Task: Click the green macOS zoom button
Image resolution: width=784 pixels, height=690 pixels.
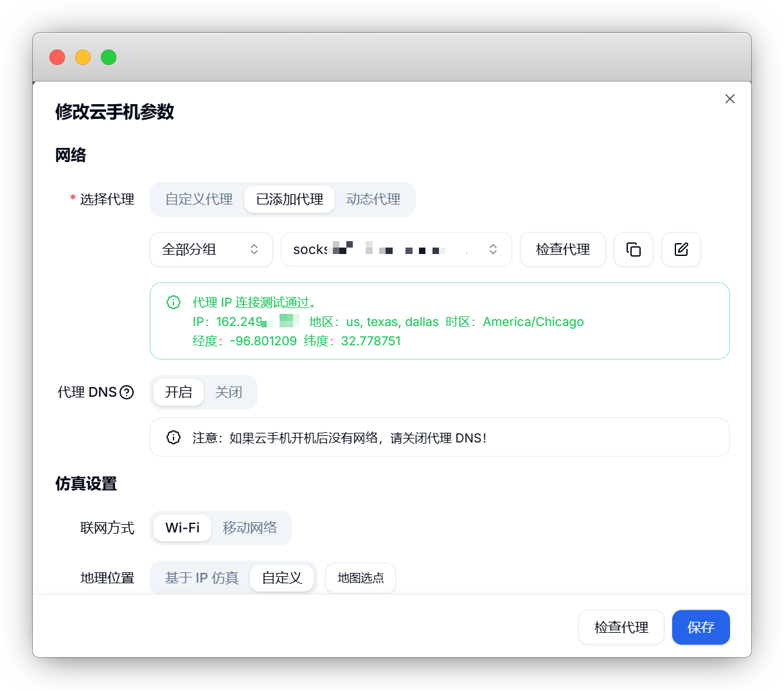Action: [x=109, y=57]
